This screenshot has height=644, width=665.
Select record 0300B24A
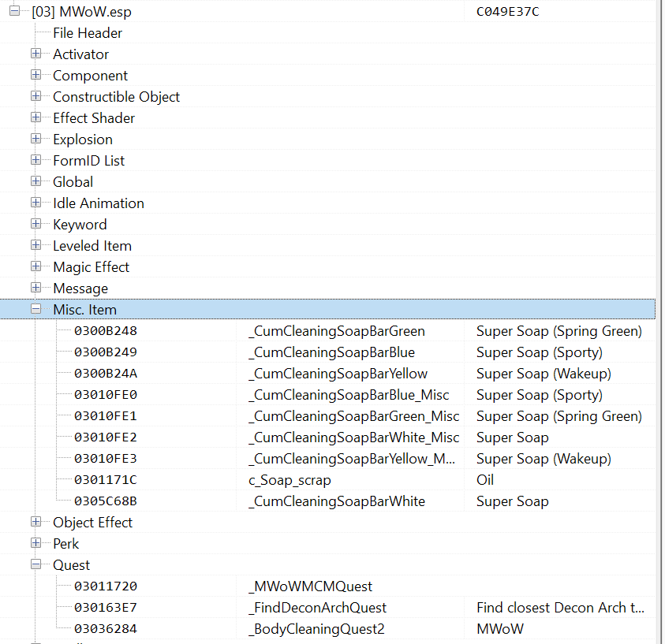(106, 374)
